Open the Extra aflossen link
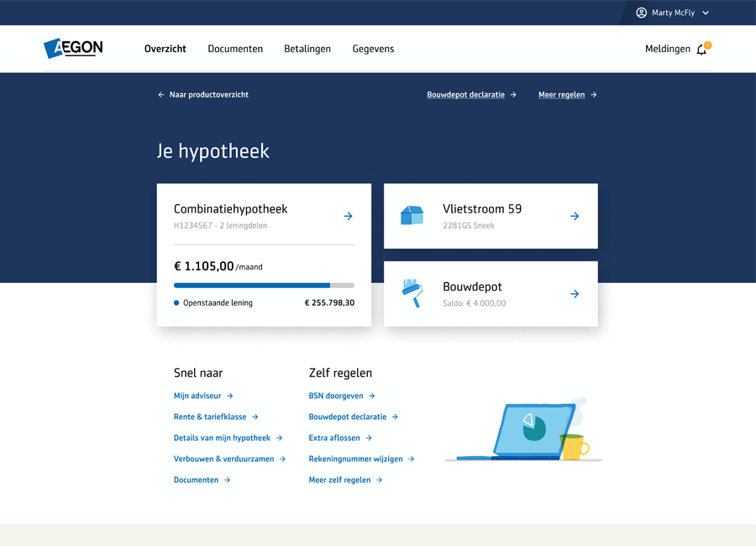 [x=334, y=438]
